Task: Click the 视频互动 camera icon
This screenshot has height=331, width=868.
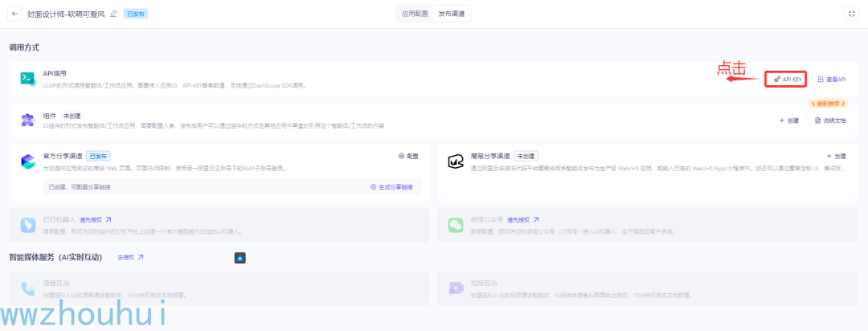Action: click(456, 288)
